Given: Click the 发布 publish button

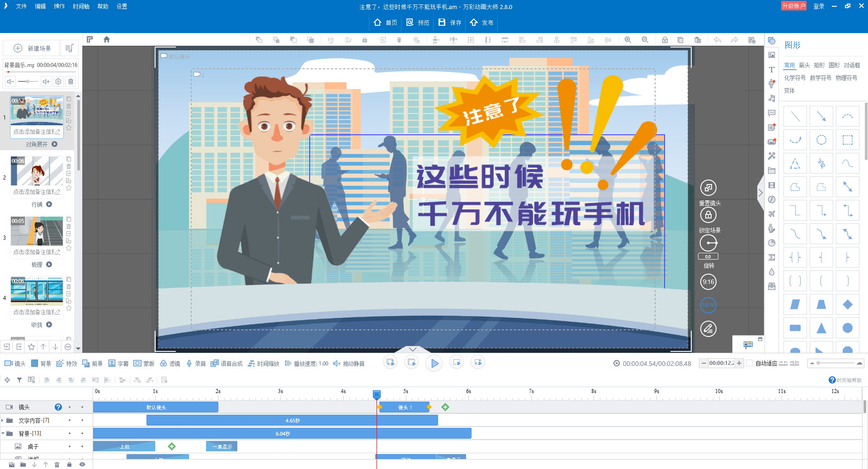Looking at the screenshot, I should [x=481, y=23].
